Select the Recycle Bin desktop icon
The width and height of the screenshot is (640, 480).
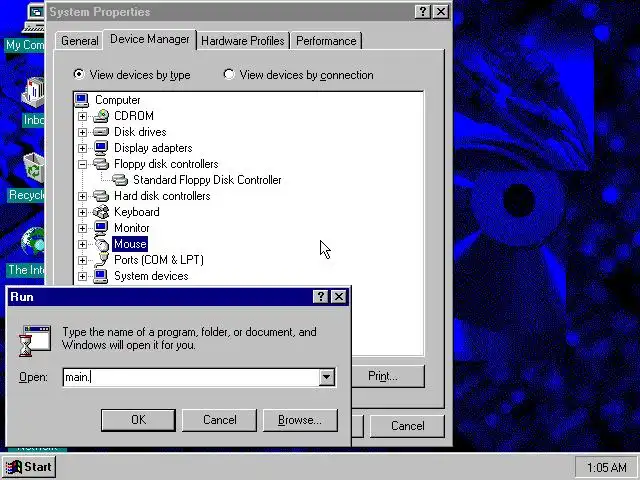click(x=33, y=168)
